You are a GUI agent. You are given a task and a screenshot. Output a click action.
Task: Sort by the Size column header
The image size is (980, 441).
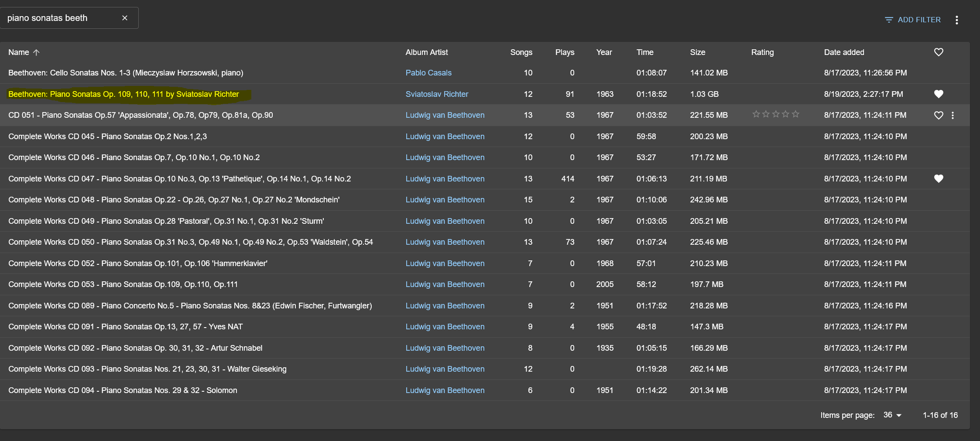pos(698,52)
